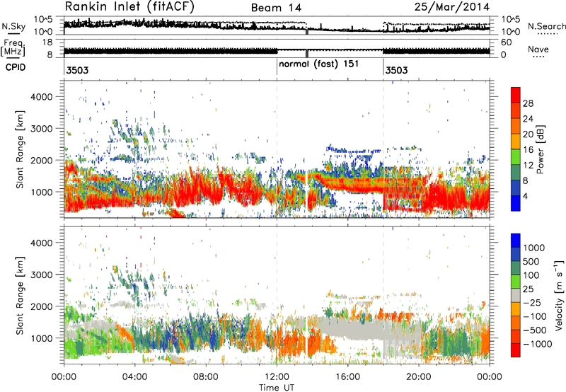The height and width of the screenshot is (392, 566).
Task: Pick the light green power segment between 12 and 16
Action: [x=516, y=157]
